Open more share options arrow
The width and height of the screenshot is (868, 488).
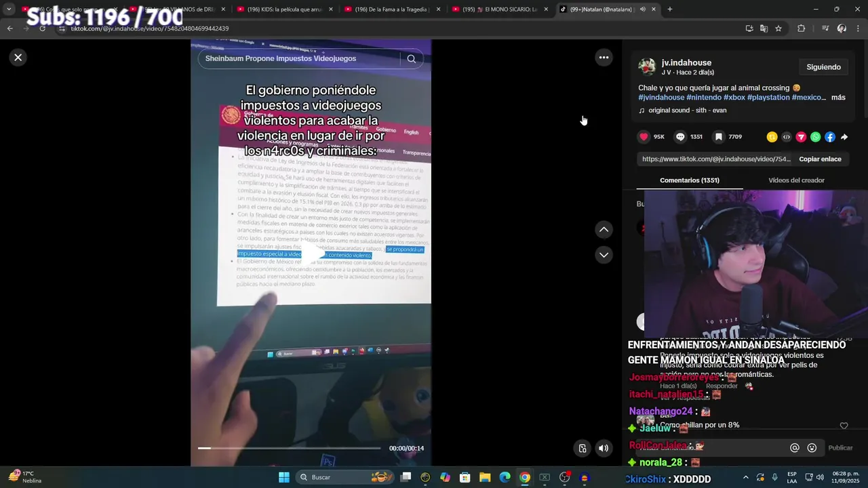(844, 137)
